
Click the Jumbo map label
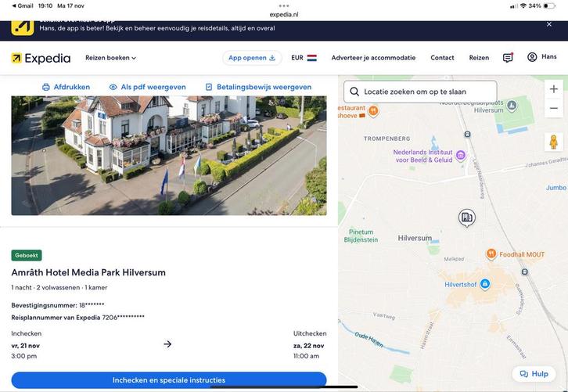[556, 188]
